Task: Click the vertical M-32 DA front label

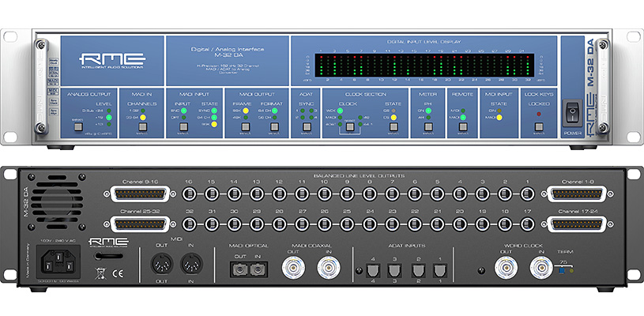Action: 590,61
